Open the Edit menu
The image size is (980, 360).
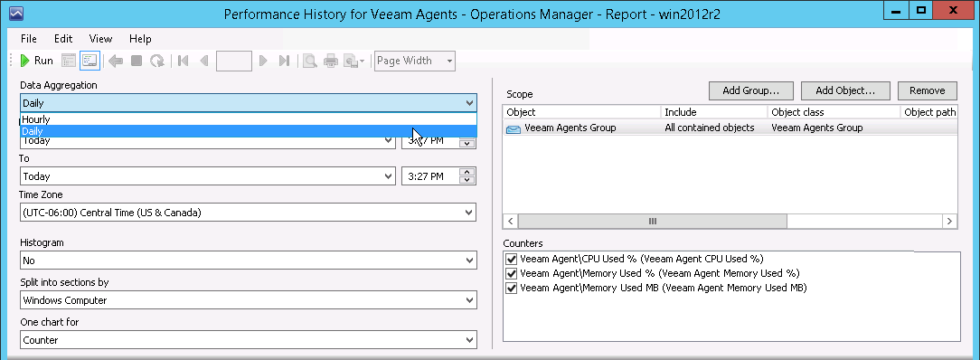point(63,39)
